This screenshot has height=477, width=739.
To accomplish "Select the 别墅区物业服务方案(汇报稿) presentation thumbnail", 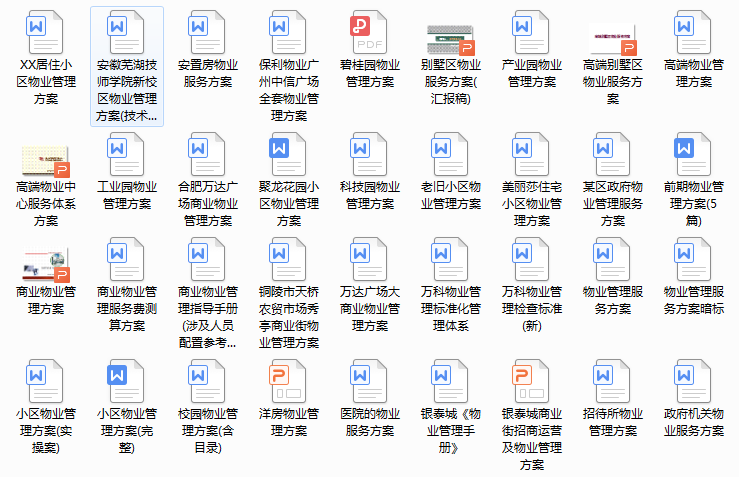I will [x=451, y=39].
